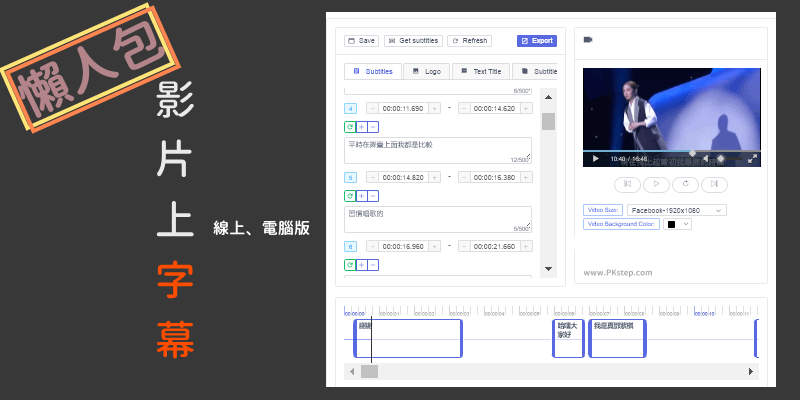Increase start time 00:00:11.690

point(435,108)
